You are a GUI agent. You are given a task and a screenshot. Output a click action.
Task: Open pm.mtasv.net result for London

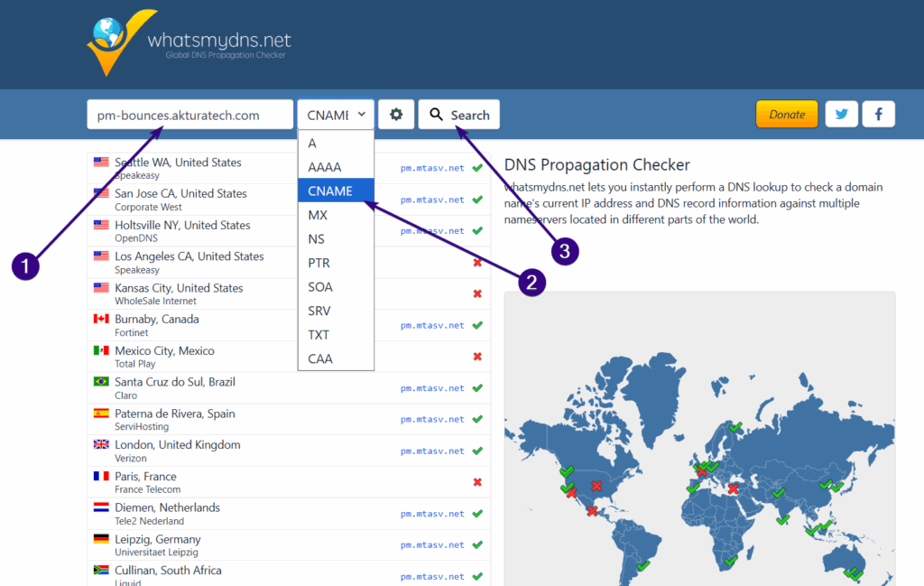pyautogui.click(x=432, y=451)
